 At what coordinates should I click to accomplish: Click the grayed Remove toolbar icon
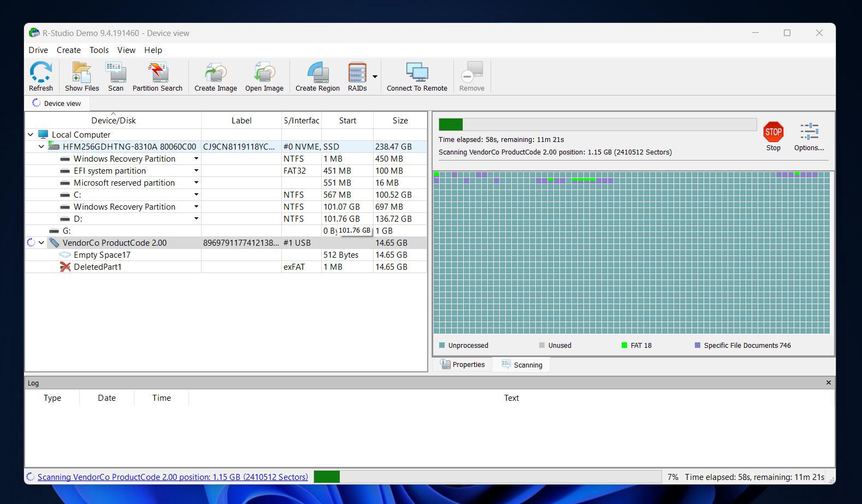click(472, 72)
